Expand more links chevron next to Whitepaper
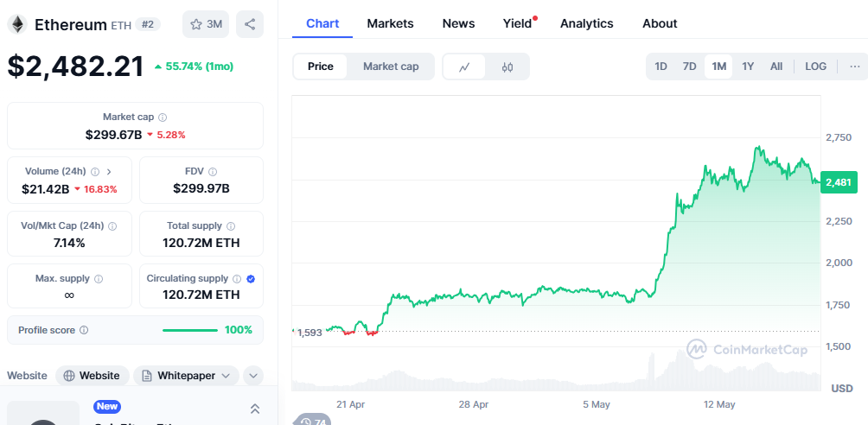The image size is (868, 425). pyautogui.click(x=253, y=376)
